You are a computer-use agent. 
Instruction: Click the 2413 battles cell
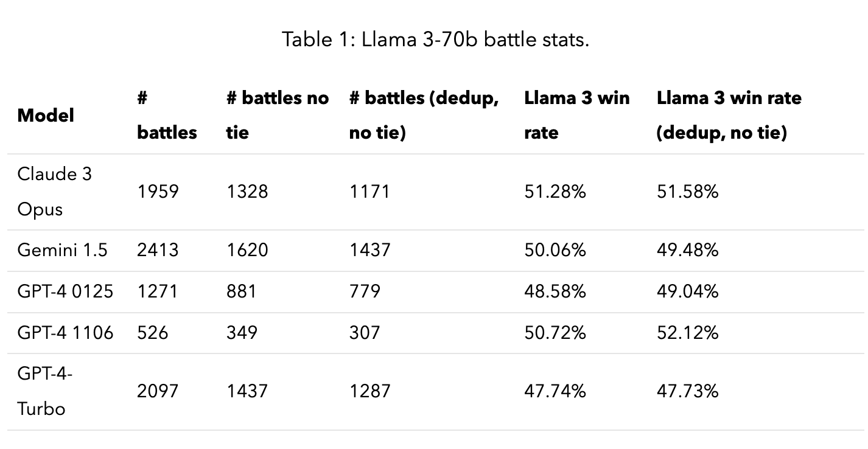coord(158,249)
